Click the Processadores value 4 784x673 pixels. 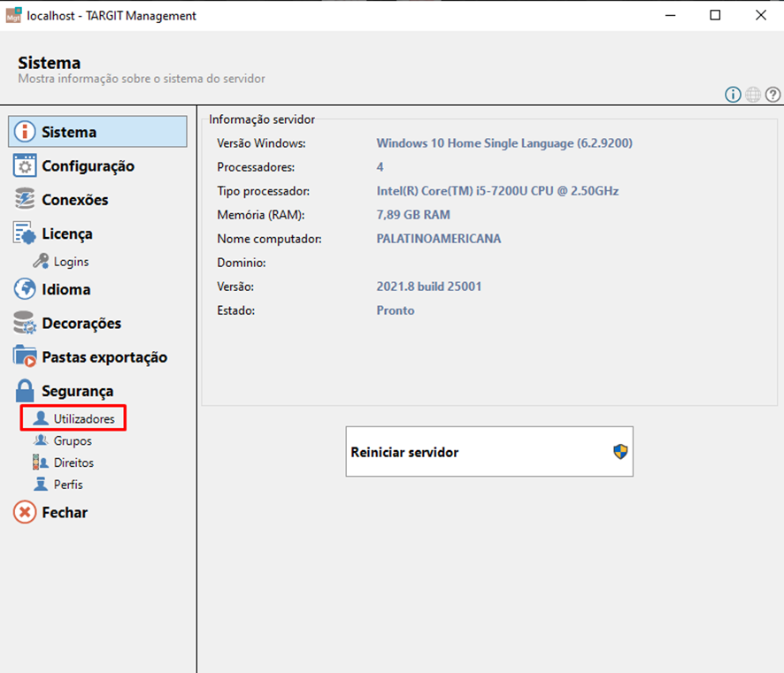click(380, 167)
